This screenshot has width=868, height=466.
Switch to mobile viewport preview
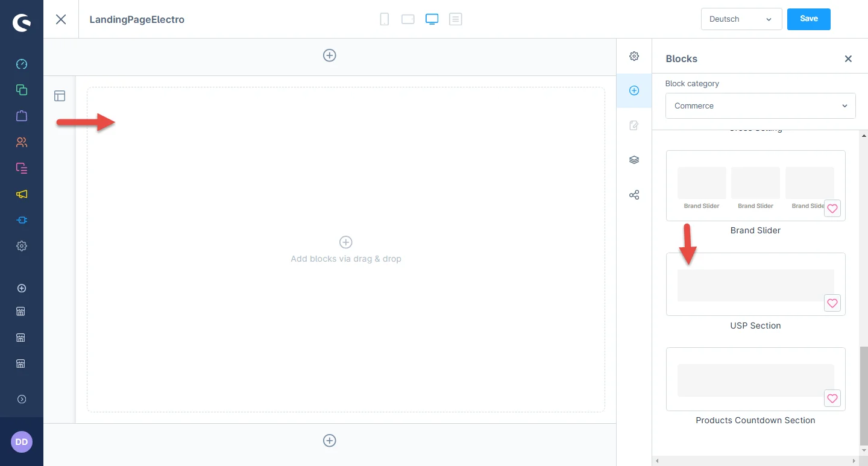coord(384,19)
